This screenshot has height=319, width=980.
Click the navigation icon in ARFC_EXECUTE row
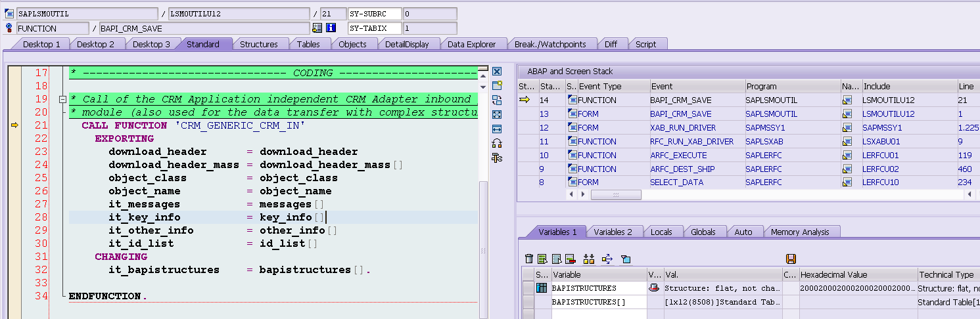pyautogui.click(x=847, y=155)
